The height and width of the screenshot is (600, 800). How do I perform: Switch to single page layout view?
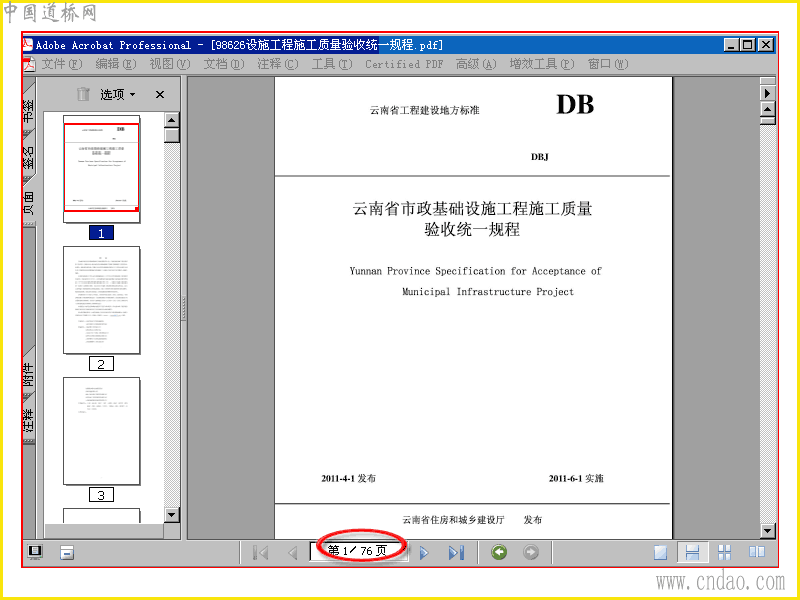coord(660,552)
